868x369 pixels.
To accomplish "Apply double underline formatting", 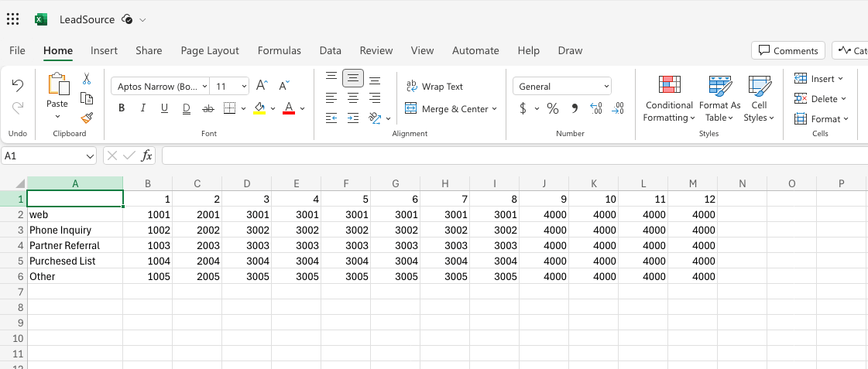I will click(187, 108).
